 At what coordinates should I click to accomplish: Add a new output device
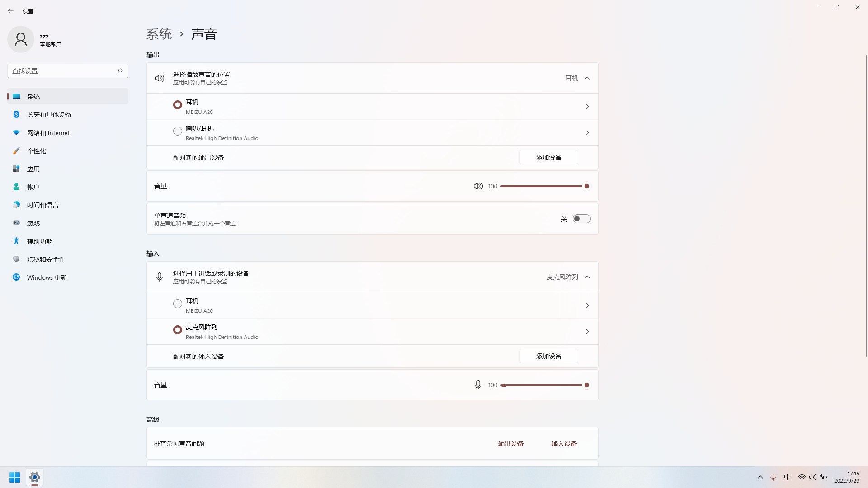pos(548,157)
